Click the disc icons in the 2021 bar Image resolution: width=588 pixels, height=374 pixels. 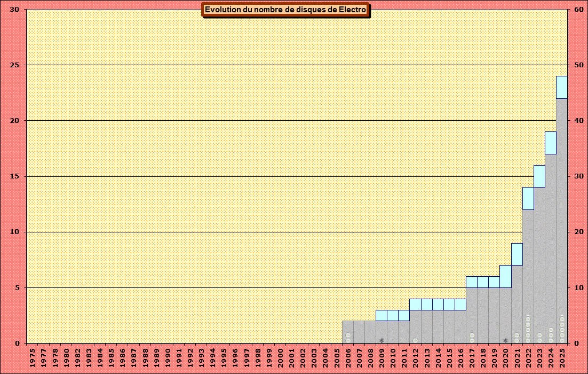point(517,337)
